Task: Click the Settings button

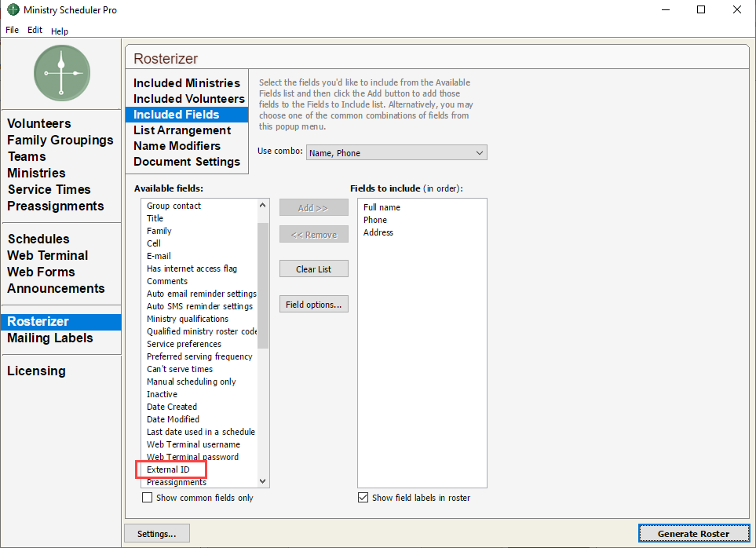Action: pyautogui.click(x=157, y=534)
